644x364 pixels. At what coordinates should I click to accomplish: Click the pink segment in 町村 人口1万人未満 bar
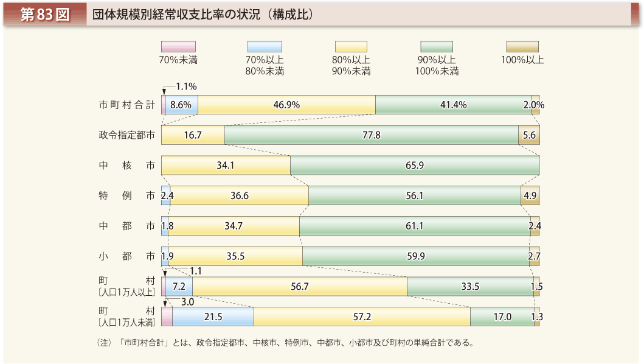[x=167, y=317]
